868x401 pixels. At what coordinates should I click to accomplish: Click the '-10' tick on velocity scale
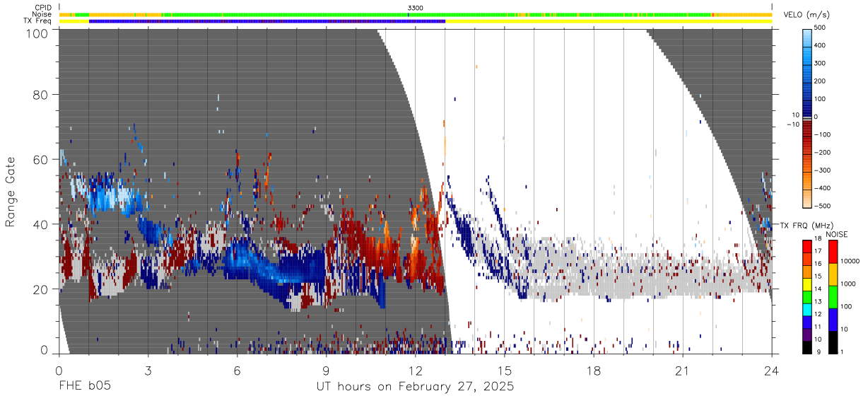point(792,124)
